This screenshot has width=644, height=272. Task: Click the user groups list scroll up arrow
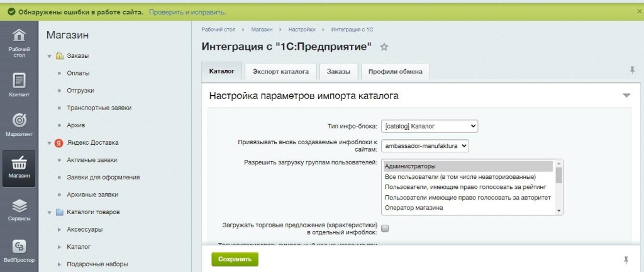[x=558, y=164]
